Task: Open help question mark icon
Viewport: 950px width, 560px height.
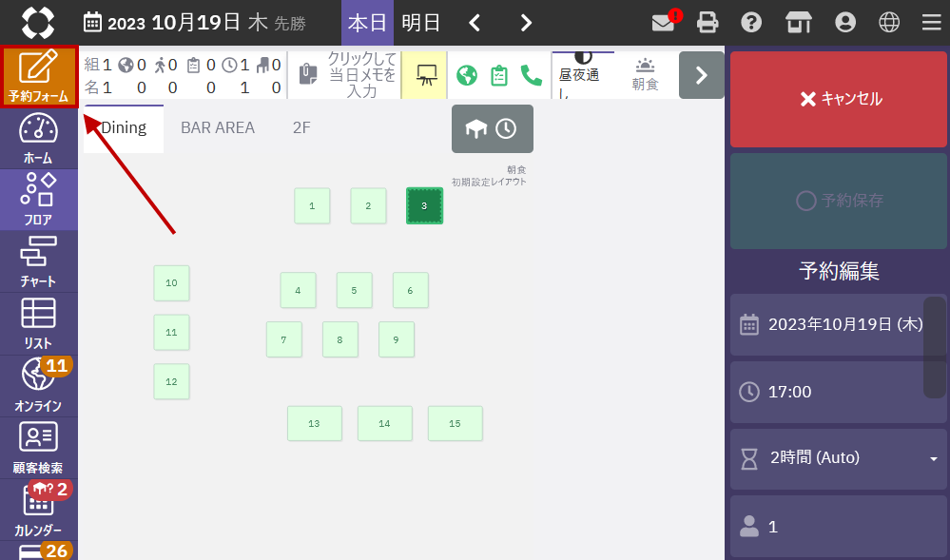Action: click(x=751, y=23)
